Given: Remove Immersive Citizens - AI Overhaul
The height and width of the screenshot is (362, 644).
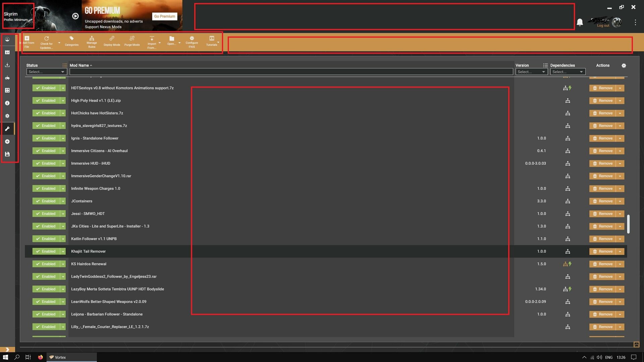Looking at the screenshot, I should 602,151.
